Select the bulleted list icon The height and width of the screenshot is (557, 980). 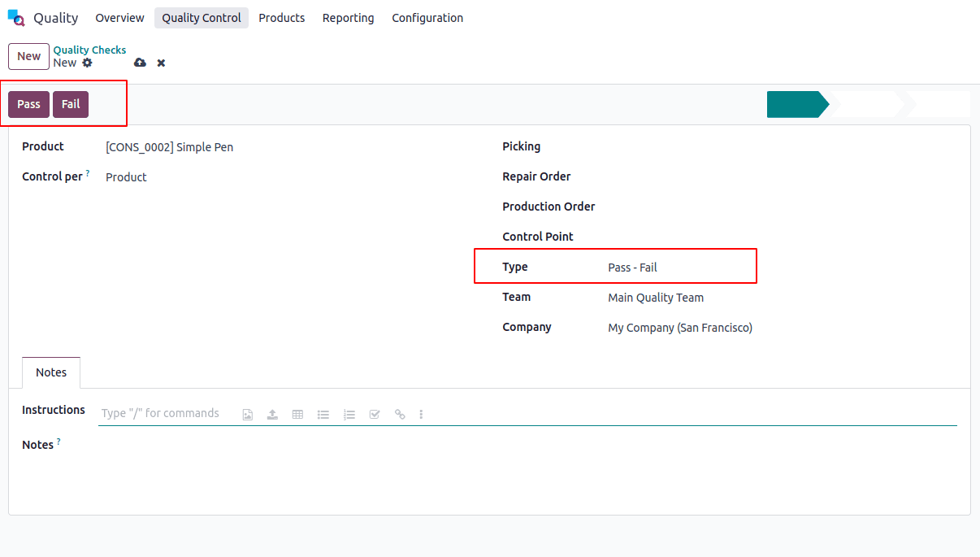pyautogui.click(x=323, y=414)
